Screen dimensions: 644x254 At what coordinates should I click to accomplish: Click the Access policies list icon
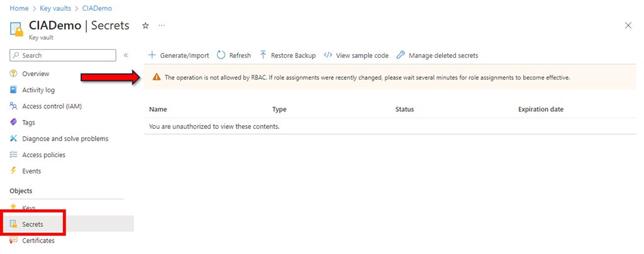coord(13,155)
